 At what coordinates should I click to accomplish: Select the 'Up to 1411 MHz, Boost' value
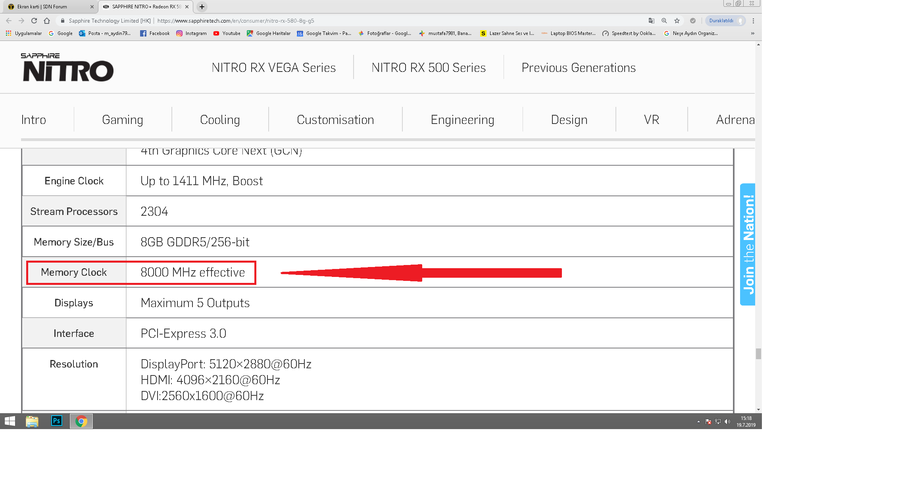(x=201, y=181)
